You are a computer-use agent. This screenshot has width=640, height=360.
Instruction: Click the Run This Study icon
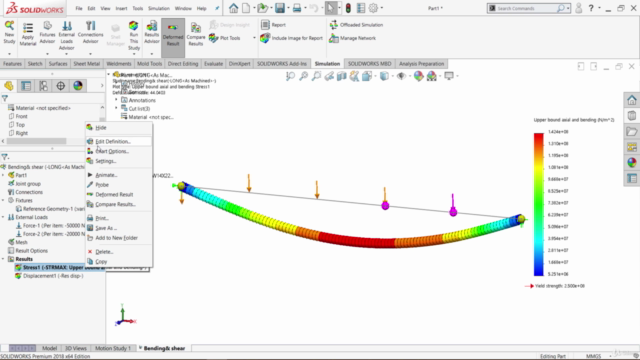[x=133, y=26]
